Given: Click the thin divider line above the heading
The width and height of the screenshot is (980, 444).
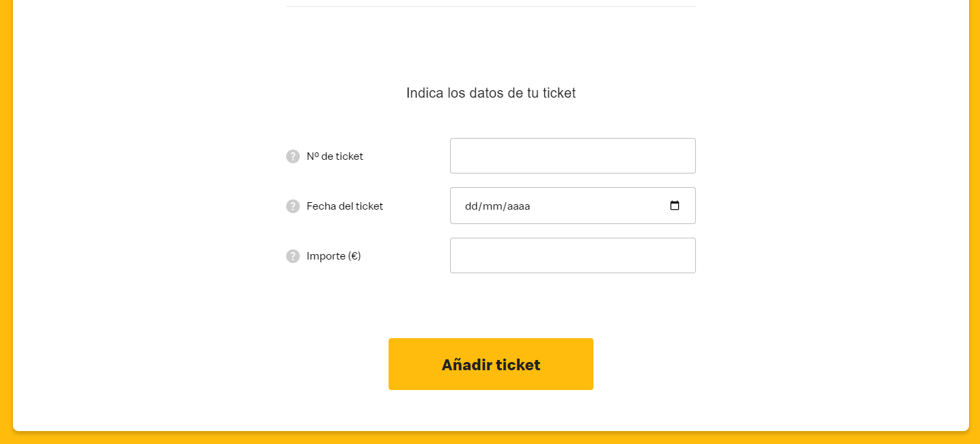Looking at the screenshot, I should tap(491, 6).
